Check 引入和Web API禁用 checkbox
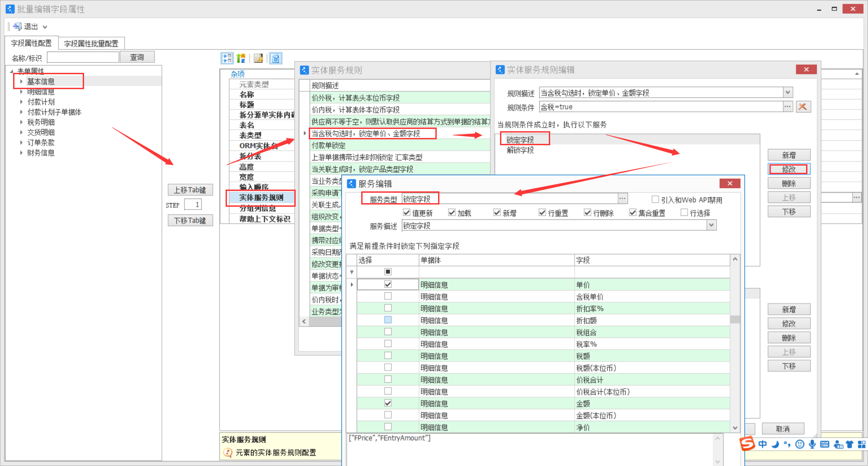The height and width of the screenshot is (466, 868). 656,200
